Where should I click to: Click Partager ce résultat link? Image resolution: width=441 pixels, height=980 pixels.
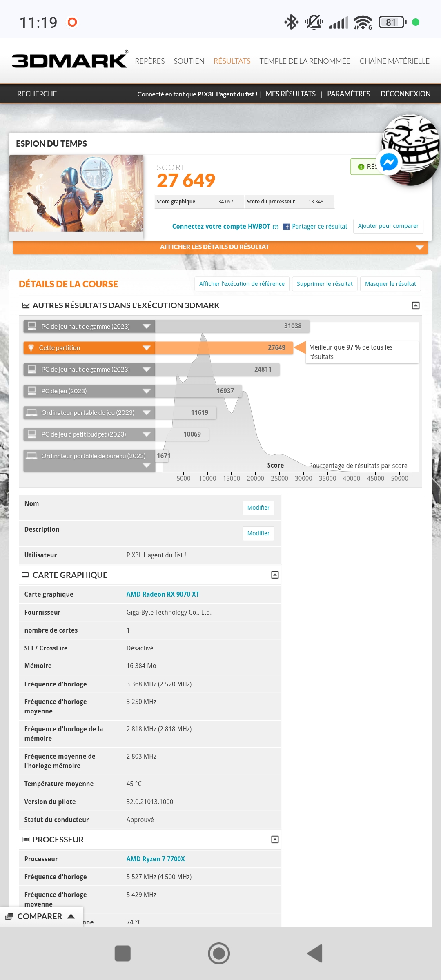pos(320,227)
